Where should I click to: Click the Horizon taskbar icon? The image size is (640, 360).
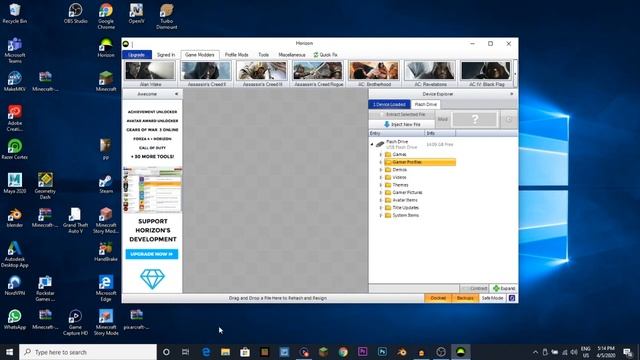click(x=460, y=352)
